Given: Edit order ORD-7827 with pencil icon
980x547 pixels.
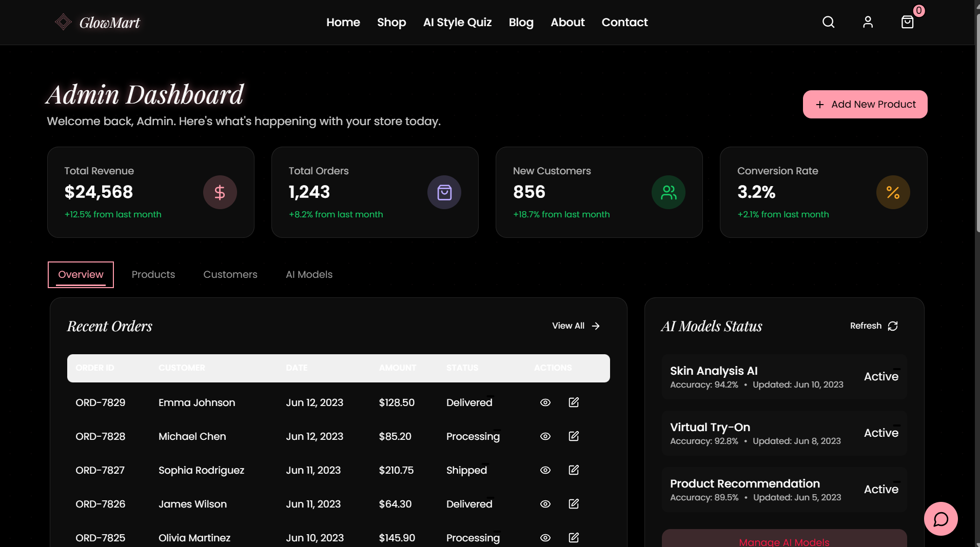Looking at the screenshot, I should (x=574, y=470).
